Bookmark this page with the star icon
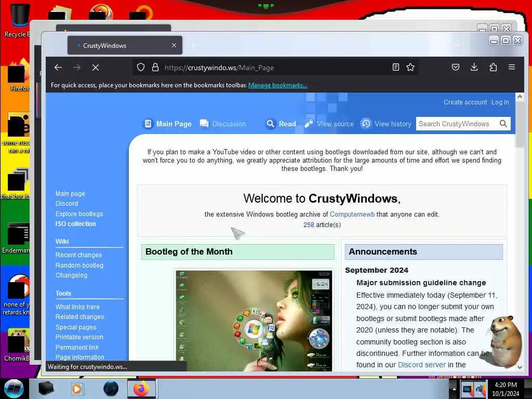Viewport: 532px width, 399px height. [x=410, y=67]
